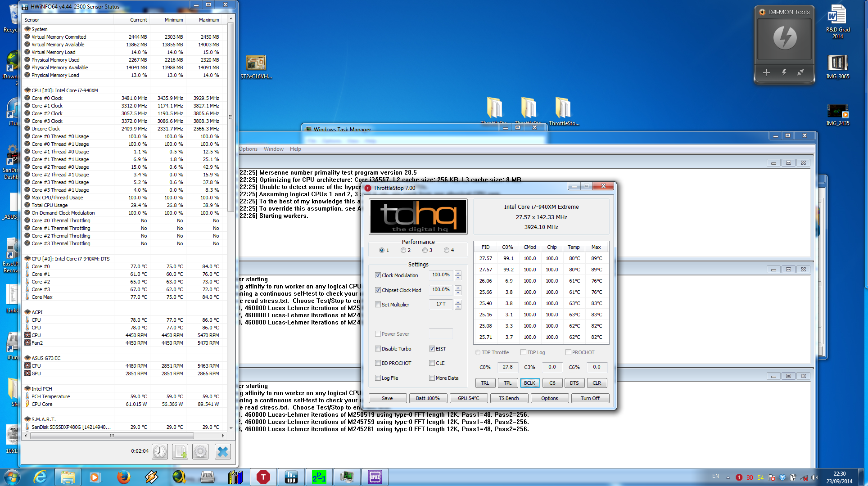
Task: Click the volume speaker tray icon
Action: click(814, 477)
